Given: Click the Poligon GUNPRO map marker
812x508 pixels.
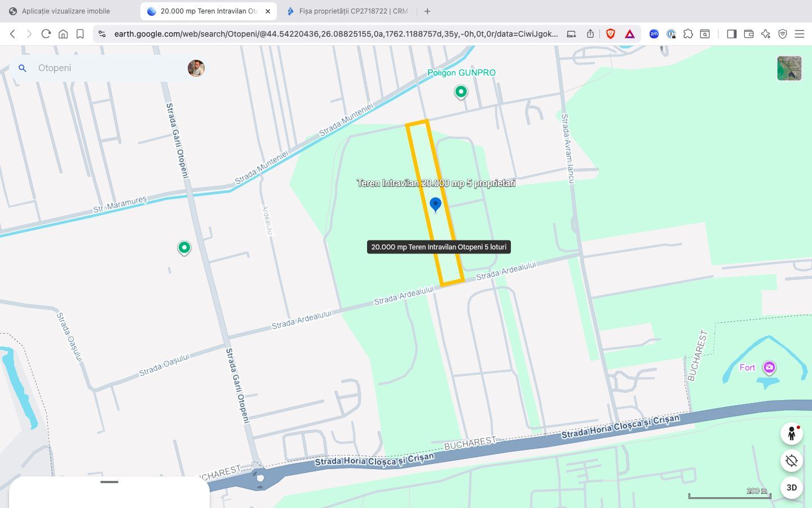Looking at the screenshot, I should tap(461, 91).
